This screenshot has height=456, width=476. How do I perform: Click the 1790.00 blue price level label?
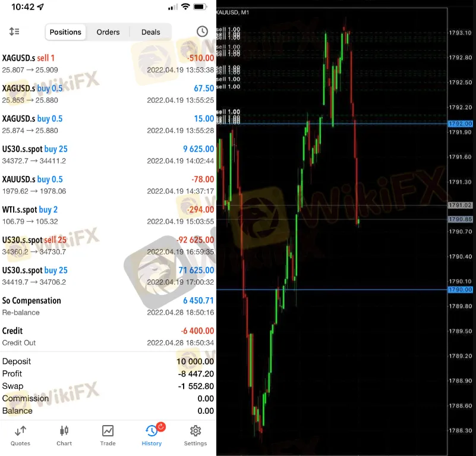click(x=460, y=290)
